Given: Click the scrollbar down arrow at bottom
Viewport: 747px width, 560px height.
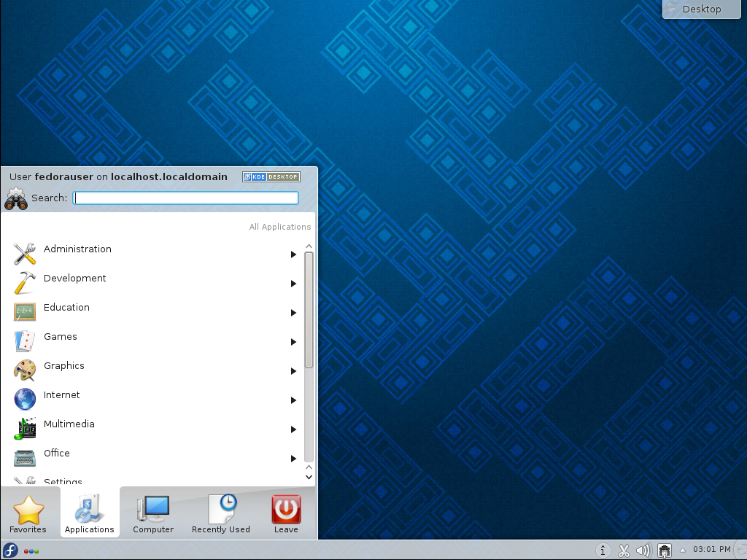Looking at the screenshot, I should 309,477.
